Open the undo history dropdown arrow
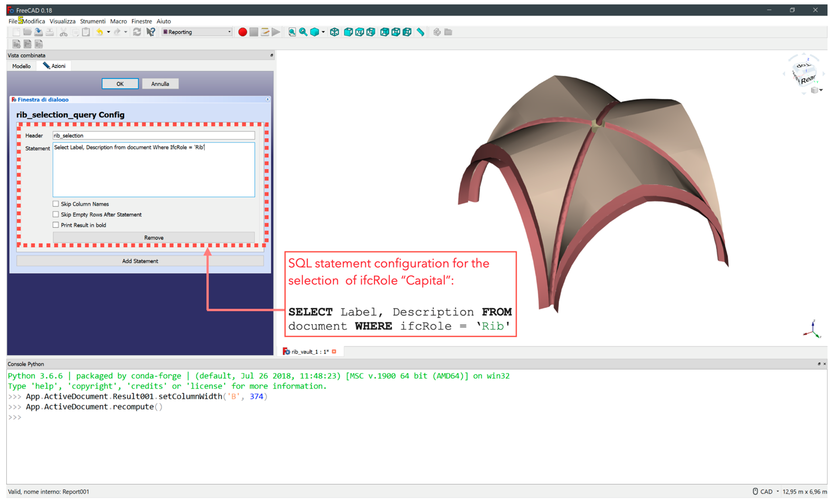This screenshot has width=833, height=504. point(109,32)
